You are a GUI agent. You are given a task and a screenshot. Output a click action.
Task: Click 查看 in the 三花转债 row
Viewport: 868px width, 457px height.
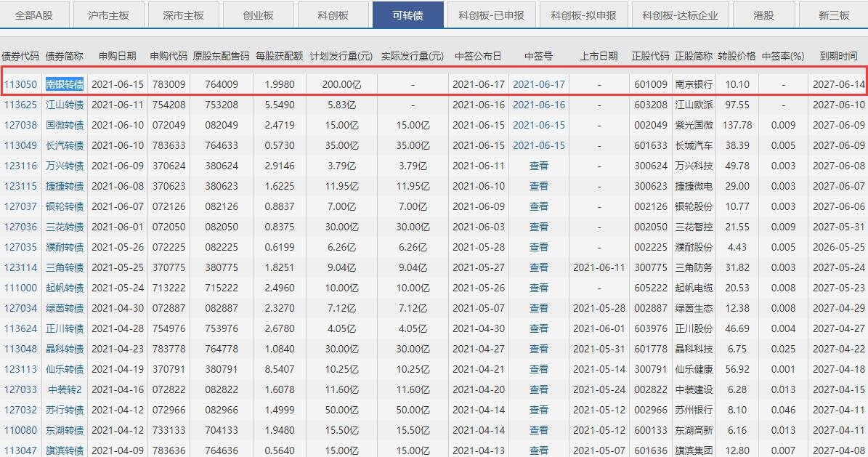(x=539, y=227)
